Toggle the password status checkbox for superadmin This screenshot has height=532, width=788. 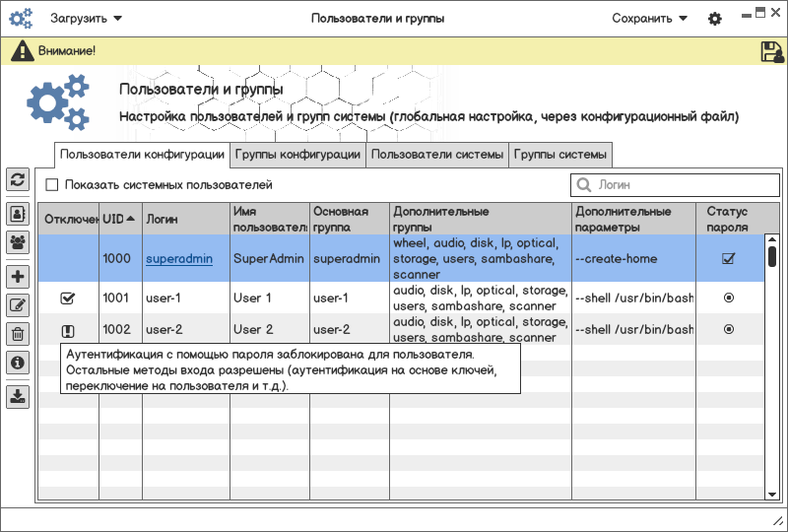729,259
